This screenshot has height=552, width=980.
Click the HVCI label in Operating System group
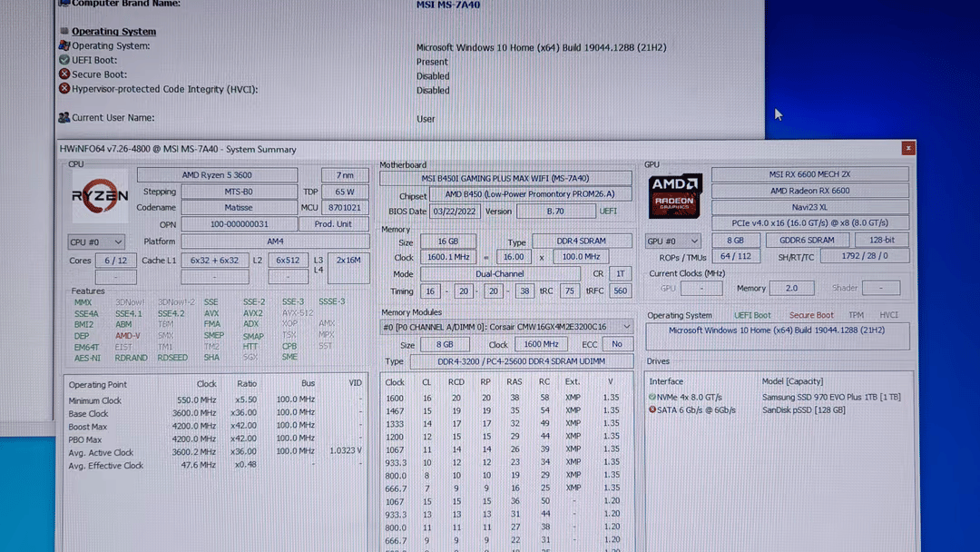pyautogui.click(x=888, y=315)
